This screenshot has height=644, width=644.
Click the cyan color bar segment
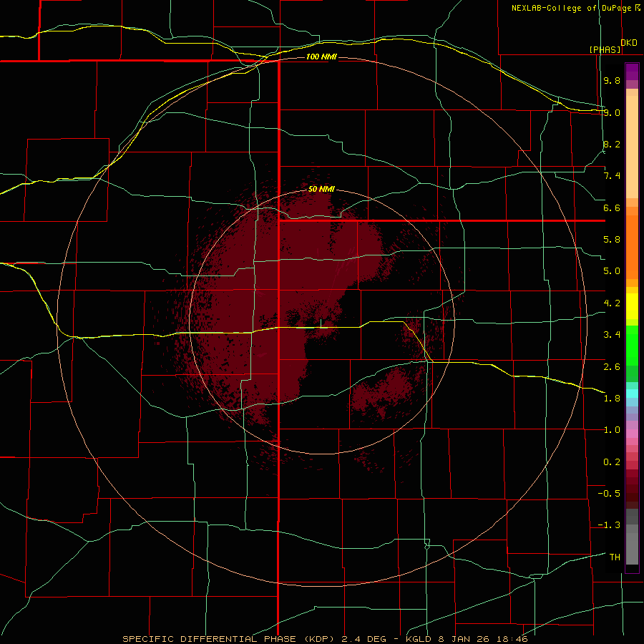coord(632,394)
